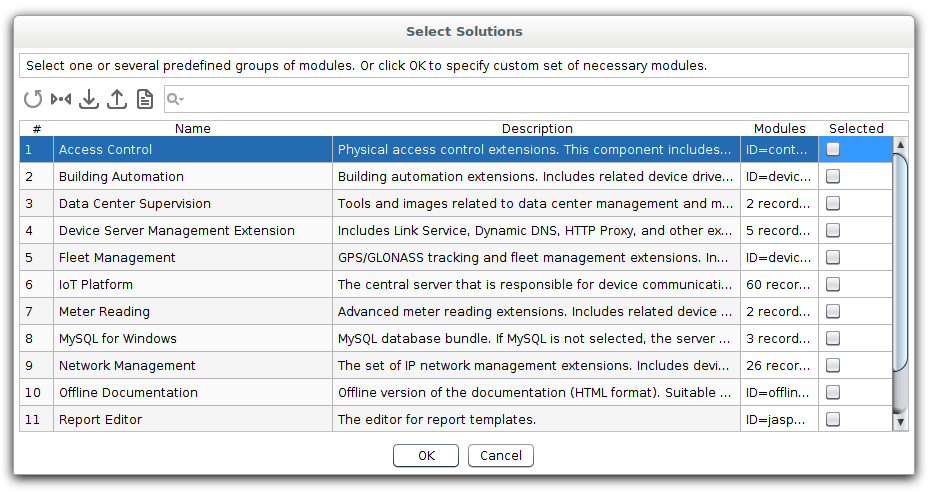Open modules cell of Data Center Supervision
The width and height of the screenshot is (930, 495).
pyautogui.click(x=779, y=203)
